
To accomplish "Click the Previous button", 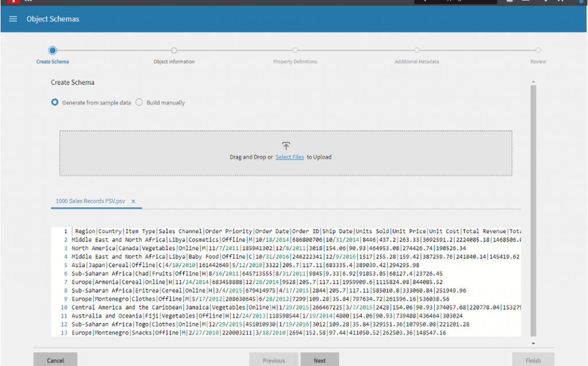I will pos(273,360).
